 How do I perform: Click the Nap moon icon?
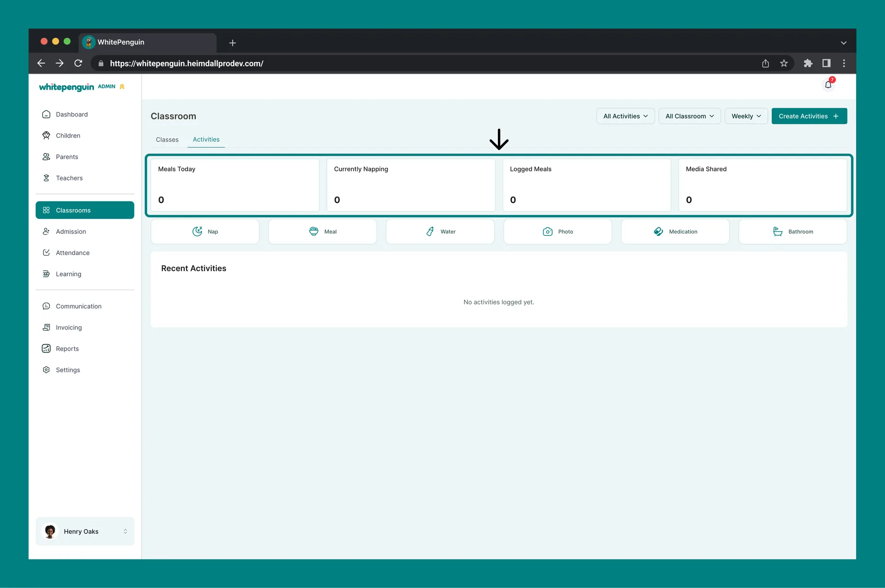pos(197,231)
